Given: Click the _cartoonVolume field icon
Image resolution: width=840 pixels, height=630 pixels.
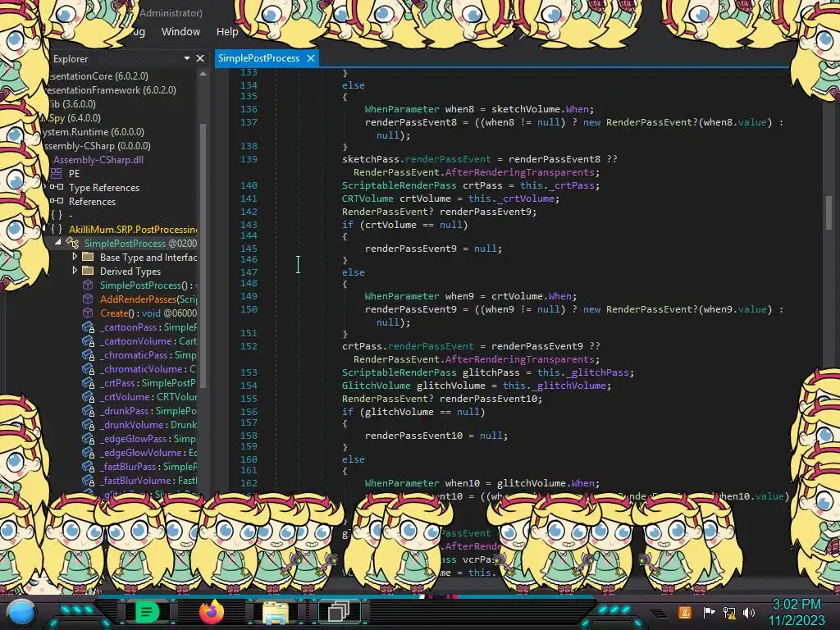Looking at the screenshot, I should point(88,340).
